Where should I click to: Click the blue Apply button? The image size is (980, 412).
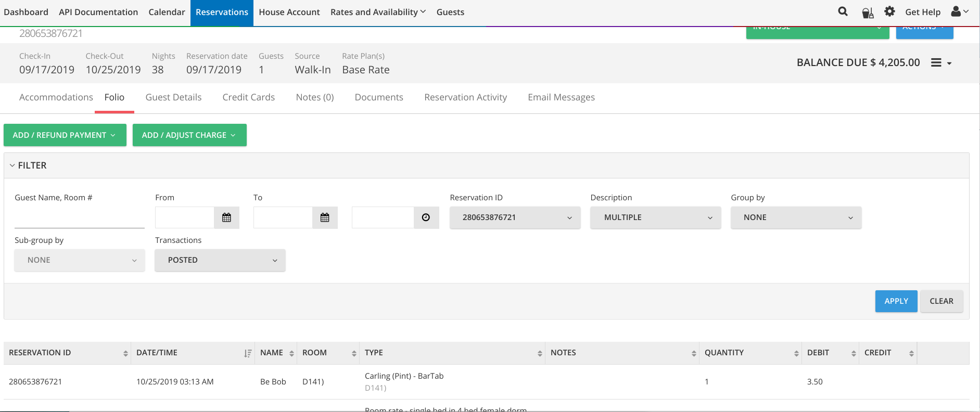pyautogui.click(x=896, y=301)
